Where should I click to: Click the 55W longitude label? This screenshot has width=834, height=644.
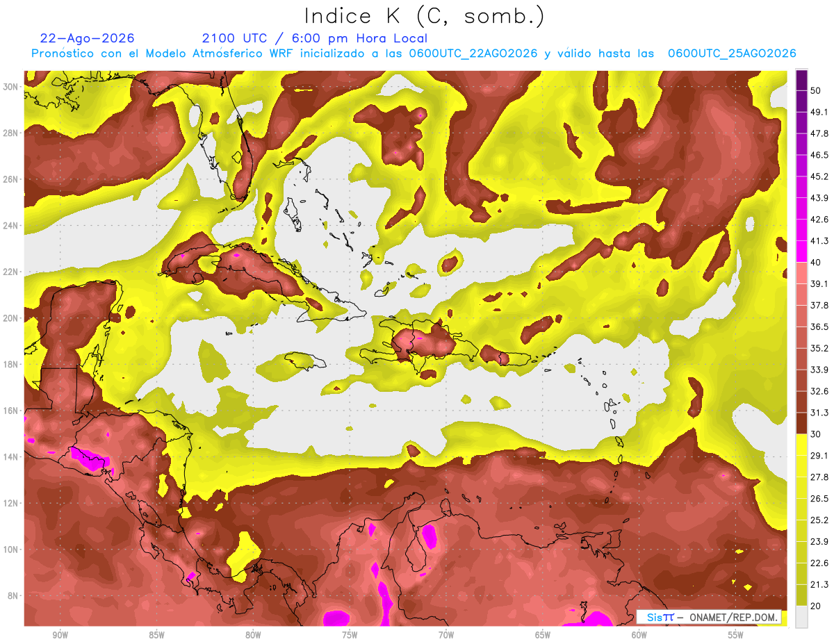[736, 635]
